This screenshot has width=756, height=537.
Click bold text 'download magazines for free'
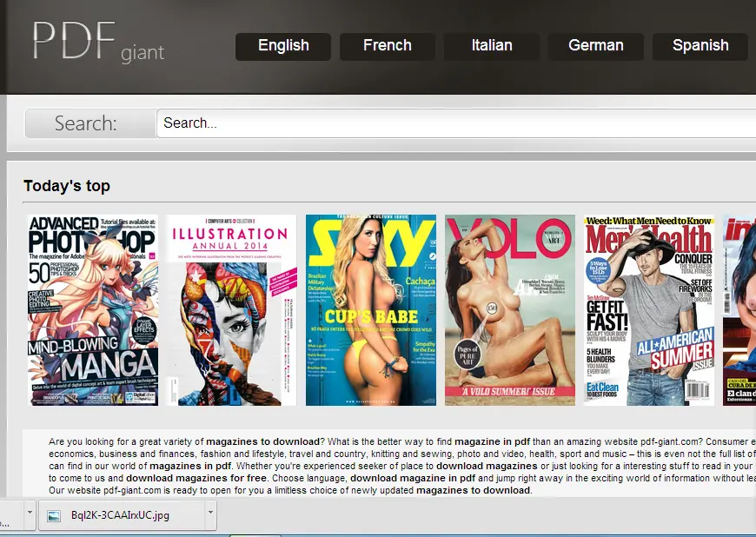196,478
